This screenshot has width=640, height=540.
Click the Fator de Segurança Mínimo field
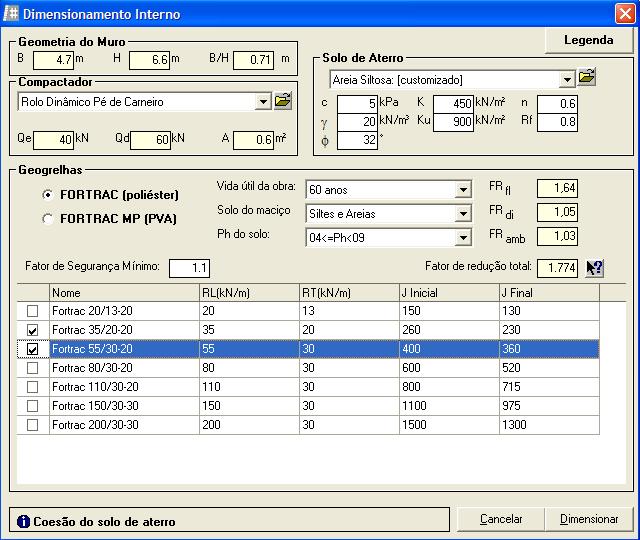189,268
